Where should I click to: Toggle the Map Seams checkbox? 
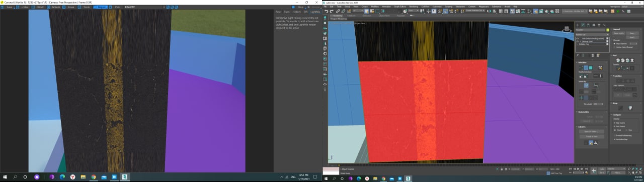(614, 123)
